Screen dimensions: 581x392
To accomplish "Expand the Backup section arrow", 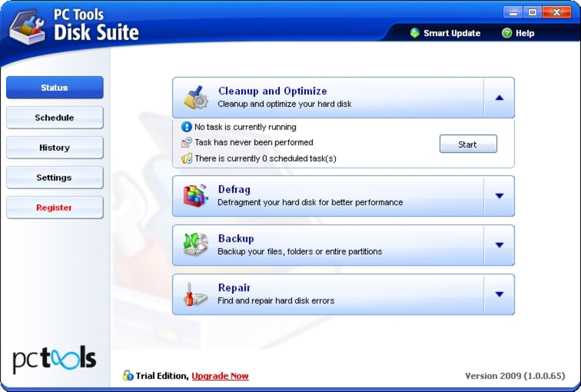I will click(x=499, y=245).
